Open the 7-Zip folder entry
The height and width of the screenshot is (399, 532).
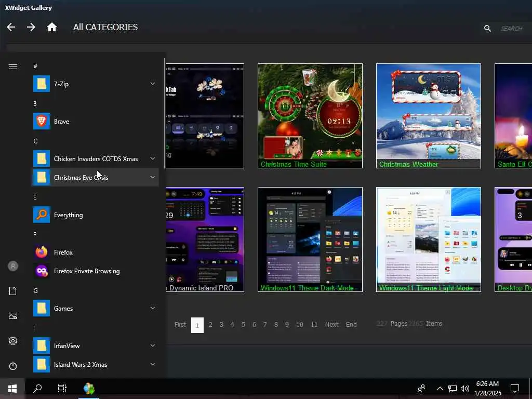click(x=95, y=84)
